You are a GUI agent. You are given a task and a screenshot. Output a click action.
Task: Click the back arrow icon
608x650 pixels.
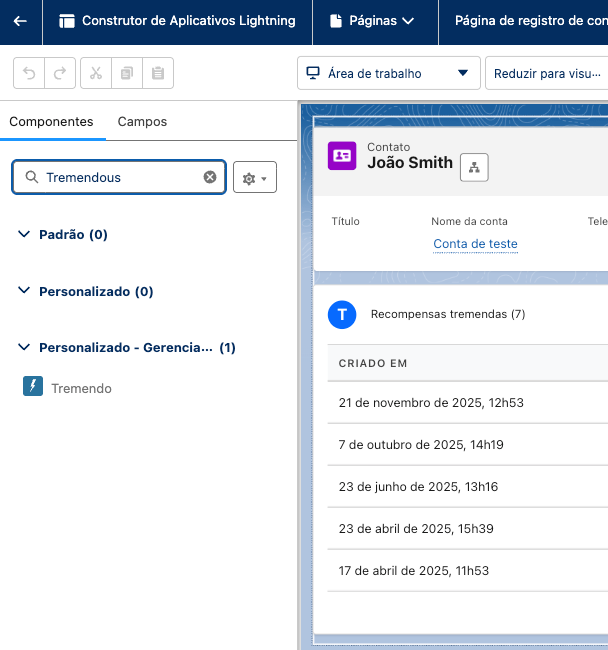pos(20,21)
